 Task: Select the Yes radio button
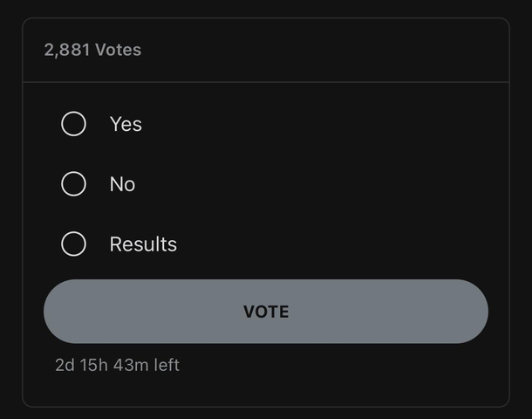point(73,124)
